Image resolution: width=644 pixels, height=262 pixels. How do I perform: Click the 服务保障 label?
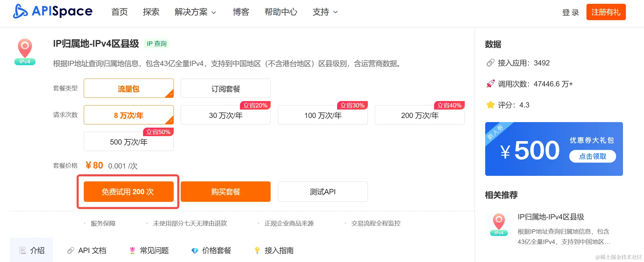pos(103,223)
